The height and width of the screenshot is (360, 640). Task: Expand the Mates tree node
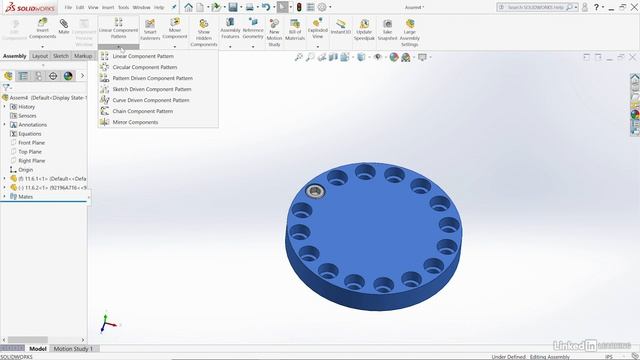click(4, 196)
